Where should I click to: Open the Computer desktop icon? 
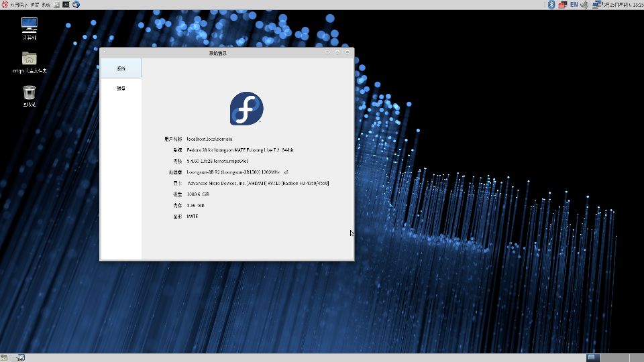pyautogui.click(x=29, y=28)
